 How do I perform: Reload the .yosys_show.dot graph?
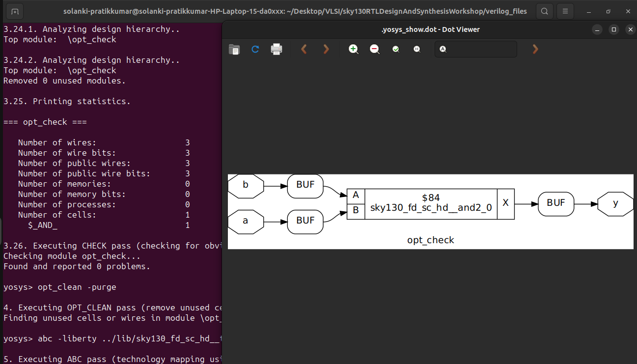coord(255,49)
